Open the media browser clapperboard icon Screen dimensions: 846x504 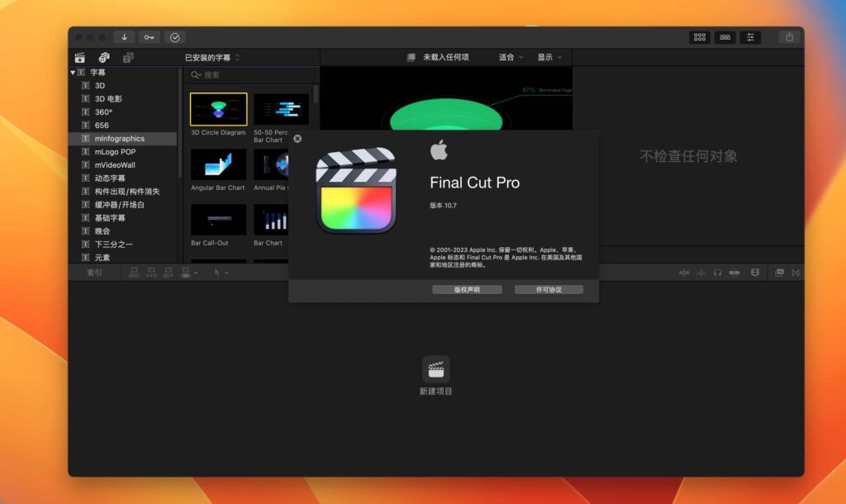(x=78, y=57)
